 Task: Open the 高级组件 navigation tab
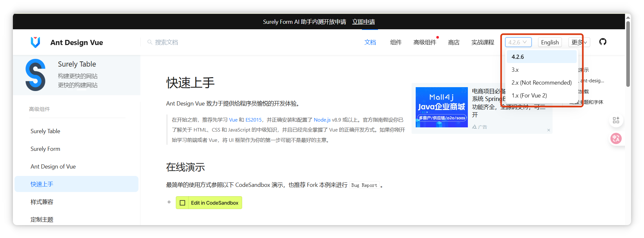click(425, 42)
